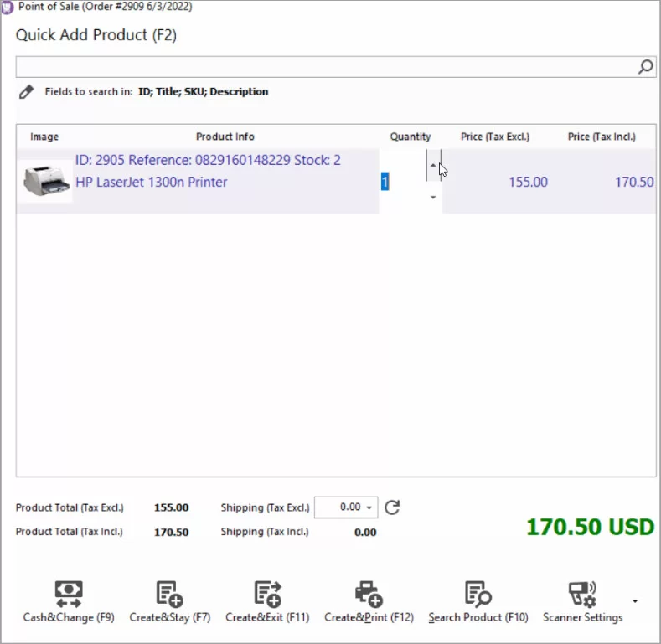Click the Cash&Change (F9) icon

click(x=69, y=594)
